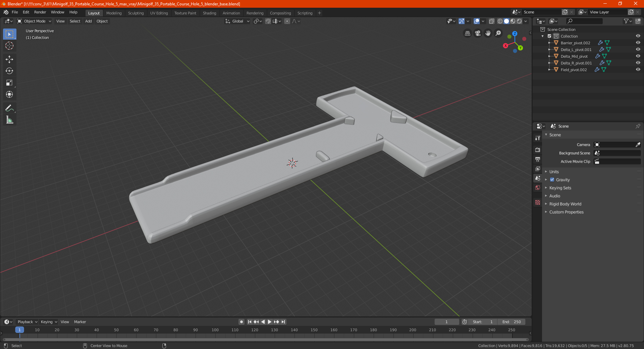Image resolution: width=644 pixels, height=349 pixels.
Task: Switch to the Sculpting workspace tab
Action: [x=136, y=13]
